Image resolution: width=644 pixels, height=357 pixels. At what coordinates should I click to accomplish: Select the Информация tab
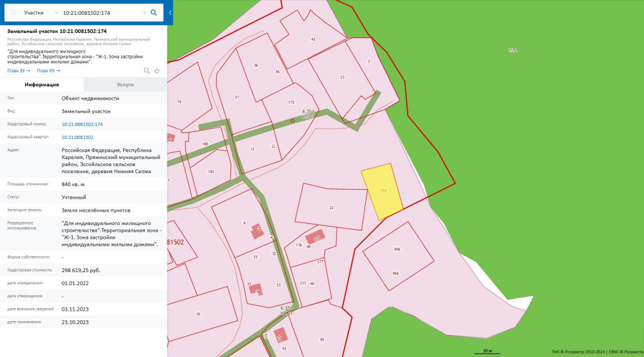pyautogui.click(x=42, y=84)
